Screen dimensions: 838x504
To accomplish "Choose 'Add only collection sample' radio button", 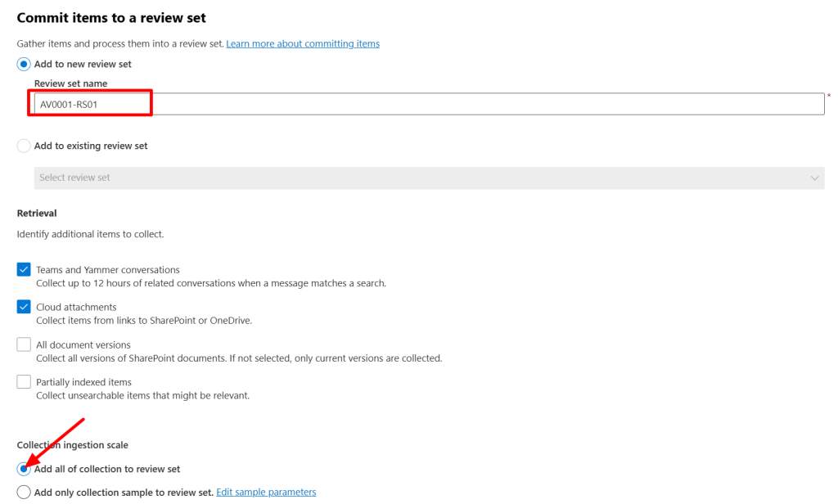I will pyautogui.click(x=24, y=492).
